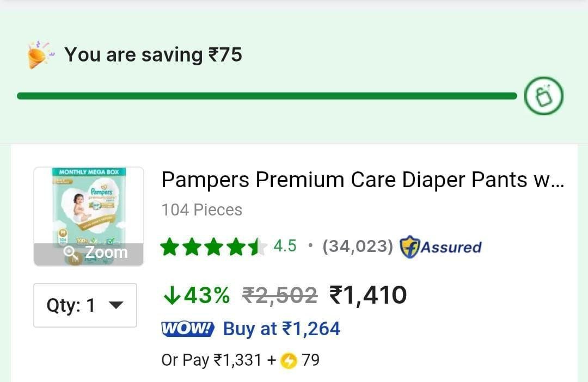
Task: Click the ₹1,410 selling price
Action: coord(368,295)
